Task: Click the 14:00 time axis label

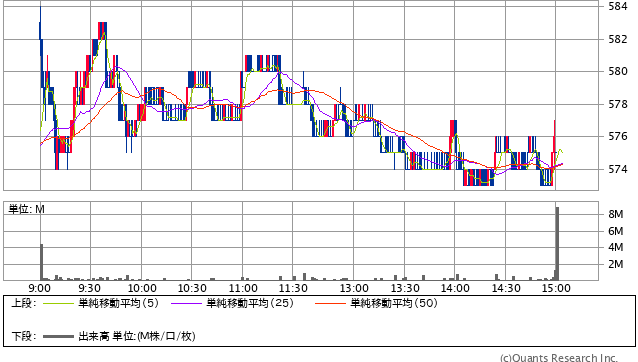Action: [455, 288]
